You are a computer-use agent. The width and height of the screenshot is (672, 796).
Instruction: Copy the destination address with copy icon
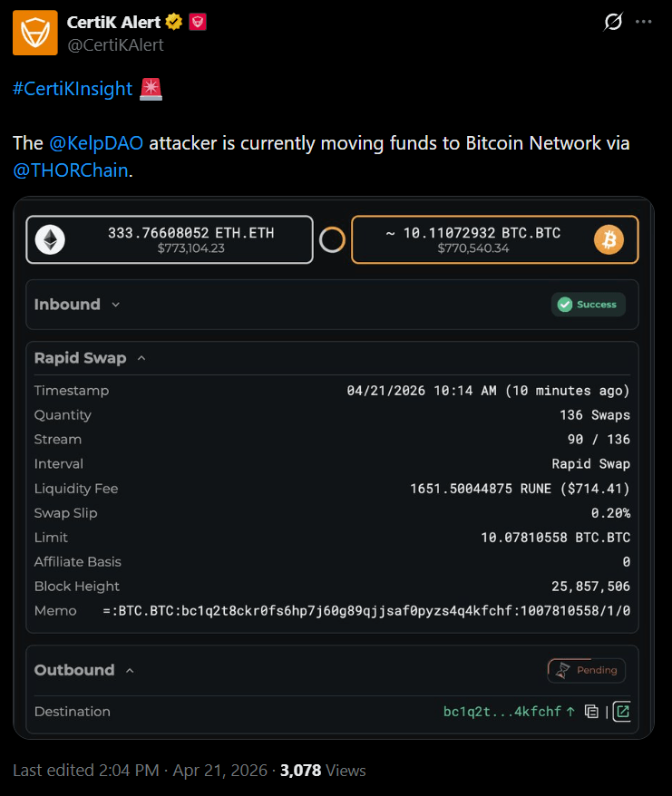pyautogui.click(x=591, y=712)
